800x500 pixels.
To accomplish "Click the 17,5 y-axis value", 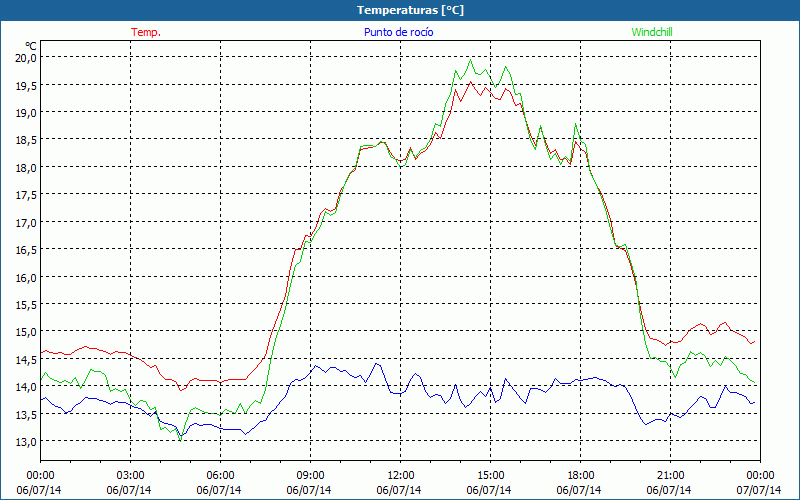I will (26, 195).
